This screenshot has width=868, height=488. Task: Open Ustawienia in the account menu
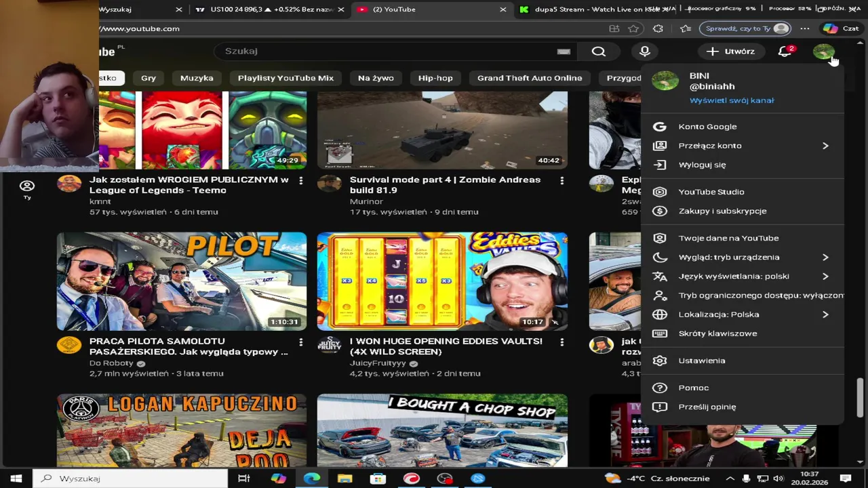coord(743,361)
